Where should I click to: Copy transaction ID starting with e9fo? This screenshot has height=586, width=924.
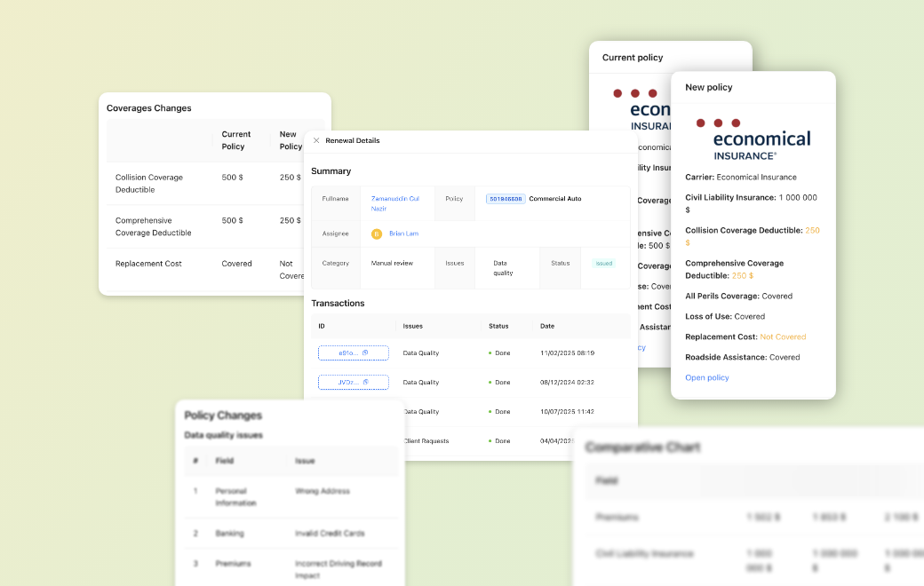365,352
